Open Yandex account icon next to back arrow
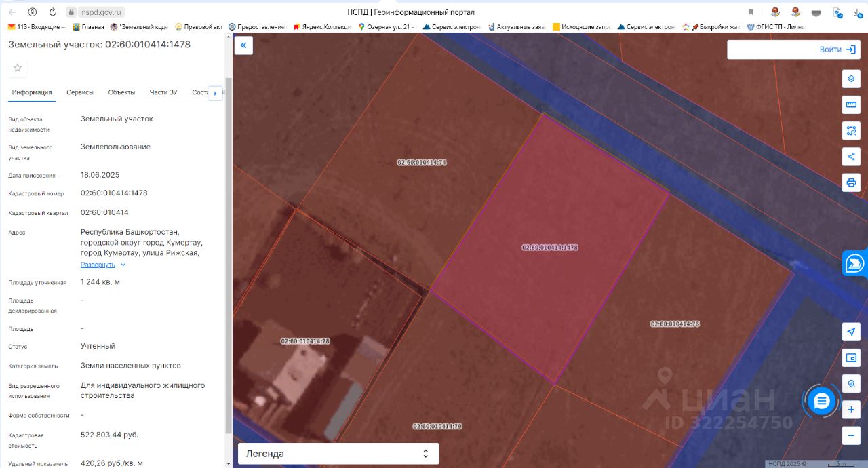Screen dimensions: 868x468 [x=33, y=12]
